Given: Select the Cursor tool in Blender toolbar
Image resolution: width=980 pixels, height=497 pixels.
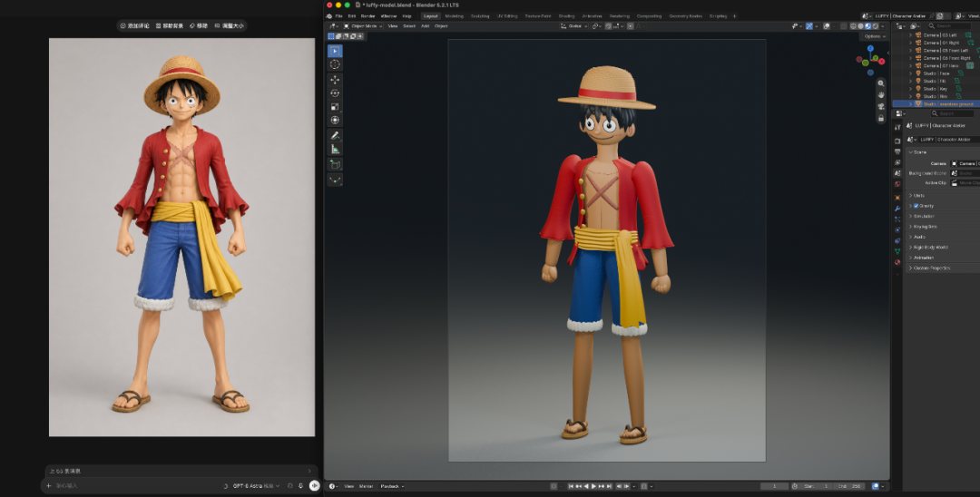Looking at the screenshot, I should pyautogui.click(x=335, y=64).
